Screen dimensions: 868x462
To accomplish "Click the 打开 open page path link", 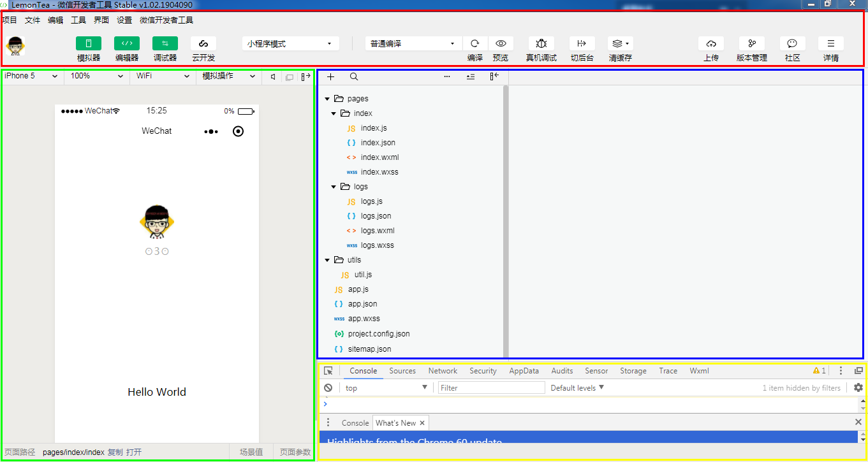I will [x=134, y=452].
